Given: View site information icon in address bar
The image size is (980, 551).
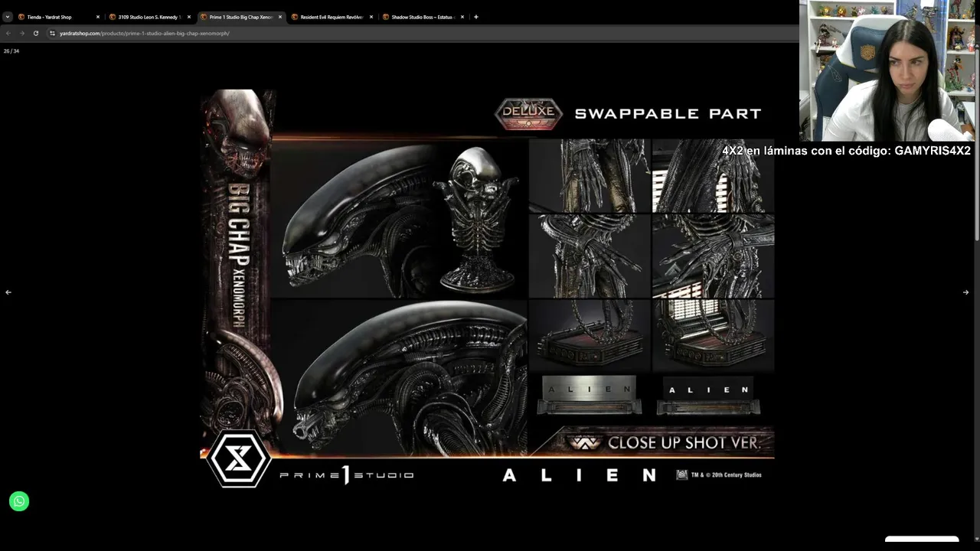Looking at the screenshot, I should coord(52,33).
